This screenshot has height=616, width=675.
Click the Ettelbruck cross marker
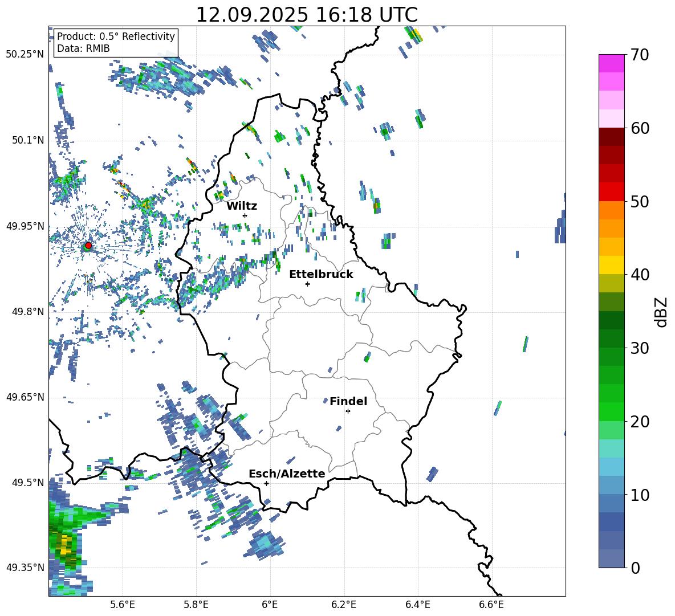[307, 284]
